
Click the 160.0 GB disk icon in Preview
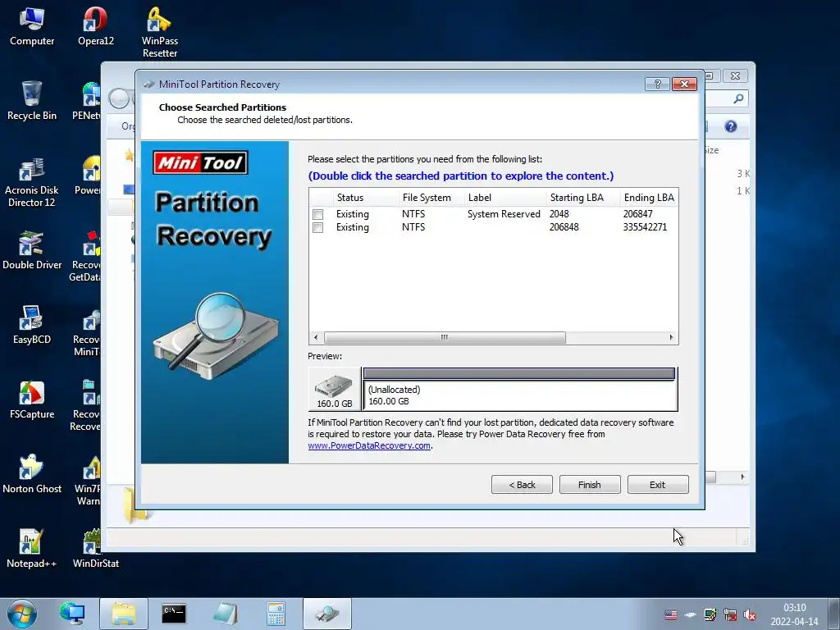pyautogui.click(x=335, y=390)
